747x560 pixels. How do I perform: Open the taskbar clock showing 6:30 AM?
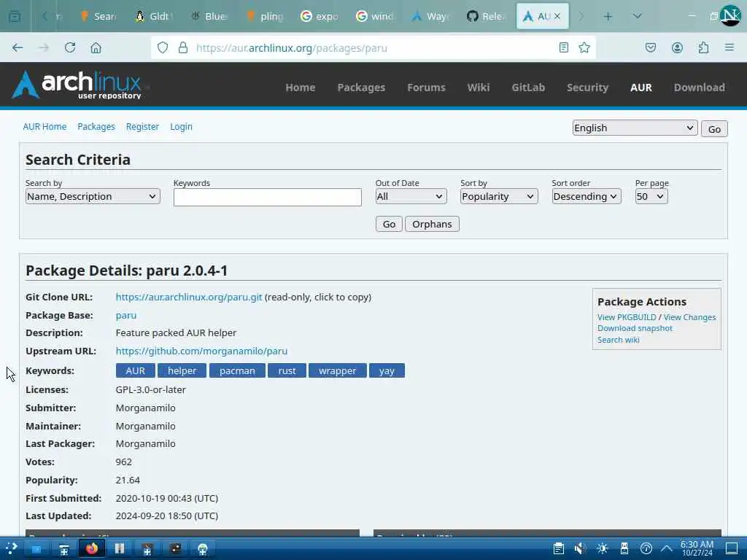coord(697,548)
